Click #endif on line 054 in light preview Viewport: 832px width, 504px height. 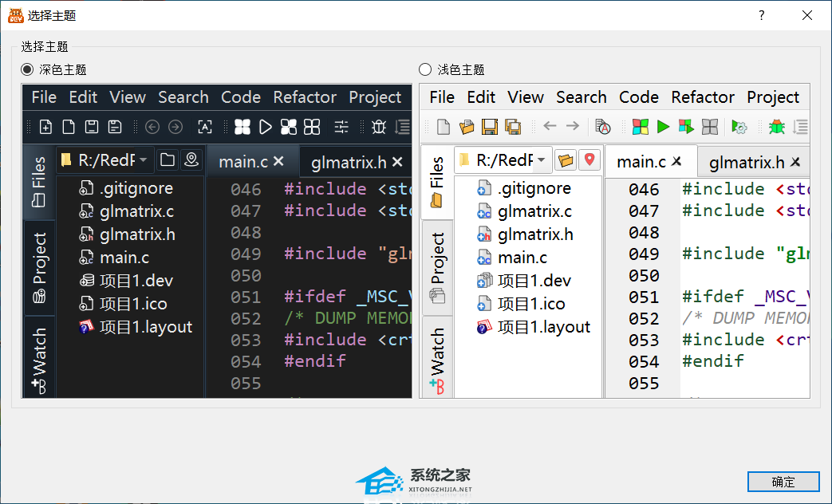coord(712,361)
